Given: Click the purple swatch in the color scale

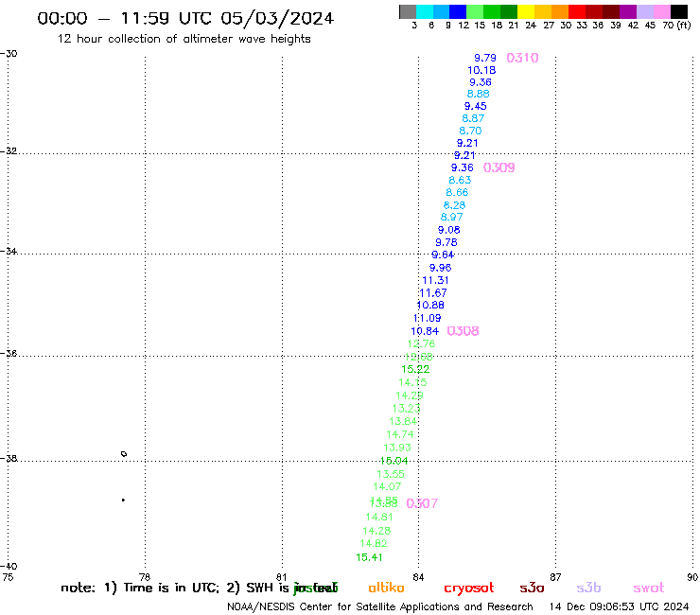Looking at the screenshot, I should pos(627,11).
